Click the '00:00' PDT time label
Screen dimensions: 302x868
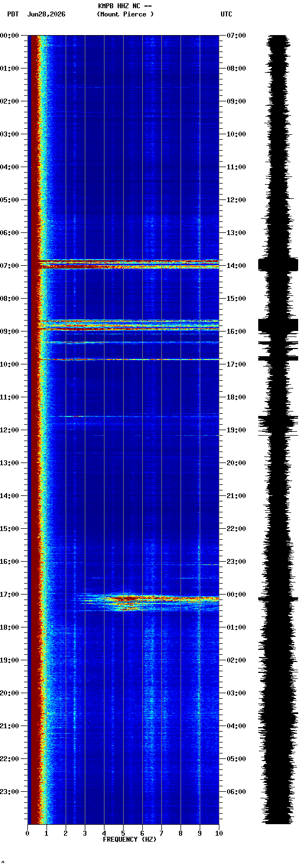[x=9, y=36]
